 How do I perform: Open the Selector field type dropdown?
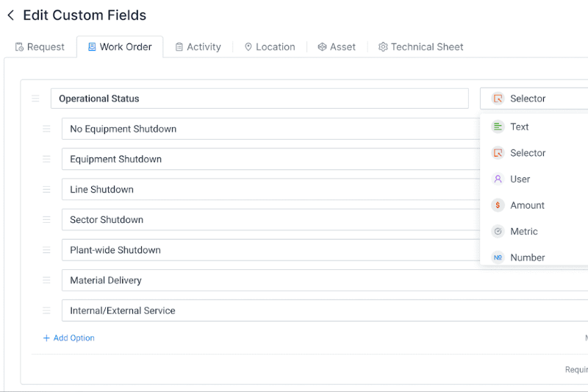coord(534,99)
